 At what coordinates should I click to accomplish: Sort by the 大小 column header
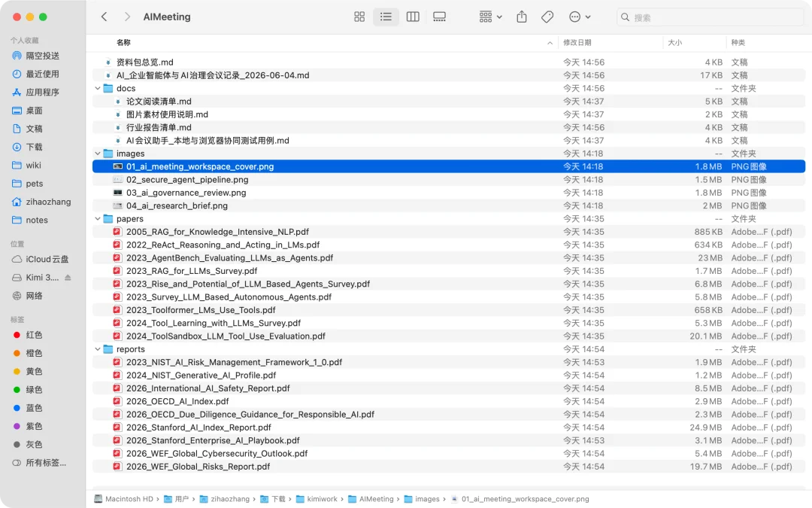[x=674, y=42]
